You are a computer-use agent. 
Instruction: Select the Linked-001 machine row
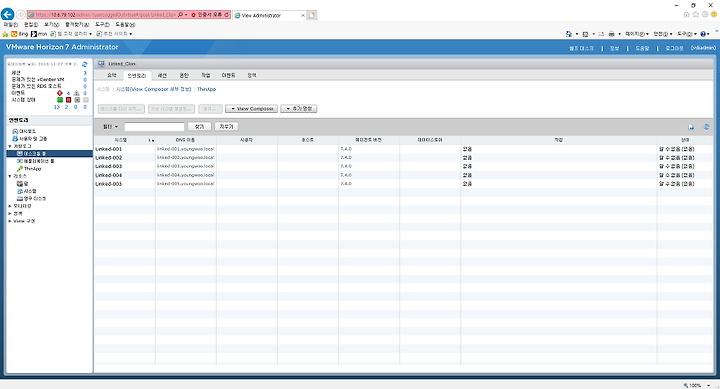404,149
